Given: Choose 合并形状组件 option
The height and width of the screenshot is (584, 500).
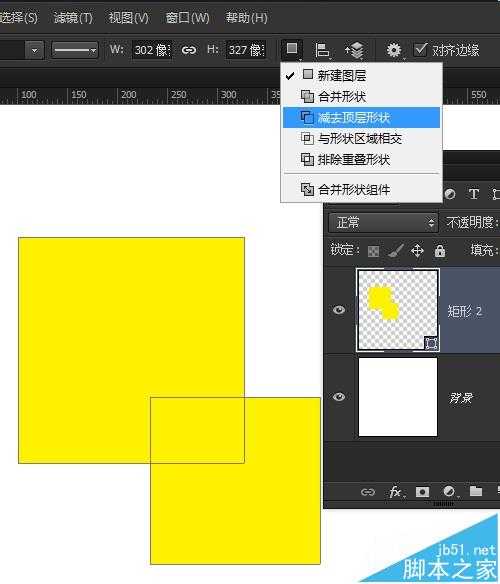Looking at the screenshot, I should 361,190.
